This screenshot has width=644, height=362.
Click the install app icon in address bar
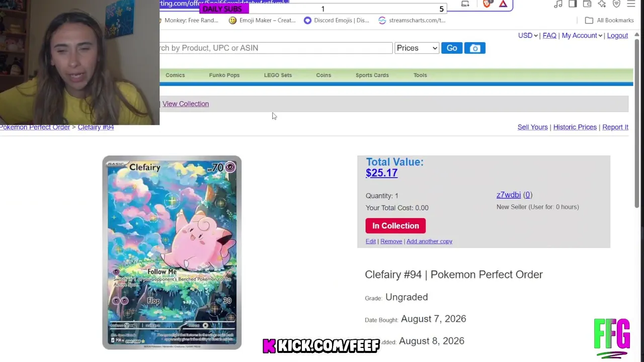[x=465, y=4]
